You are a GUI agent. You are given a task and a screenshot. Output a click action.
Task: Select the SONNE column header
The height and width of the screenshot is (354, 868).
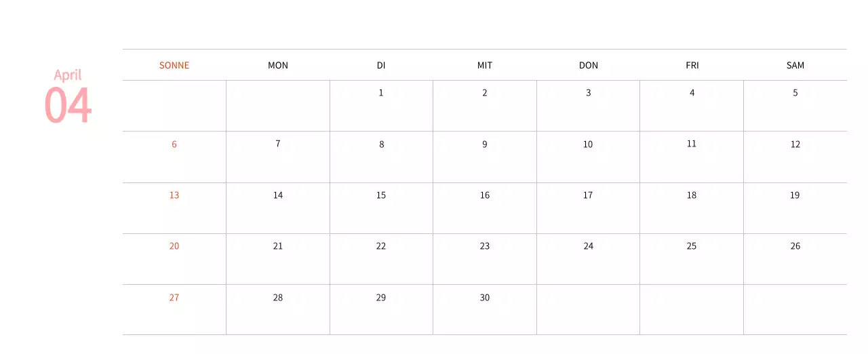[x=174, y=65]
